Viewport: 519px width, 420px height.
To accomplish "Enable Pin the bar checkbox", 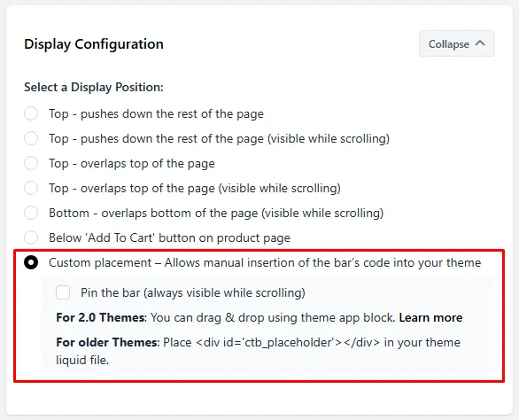I will coord(63,292).
